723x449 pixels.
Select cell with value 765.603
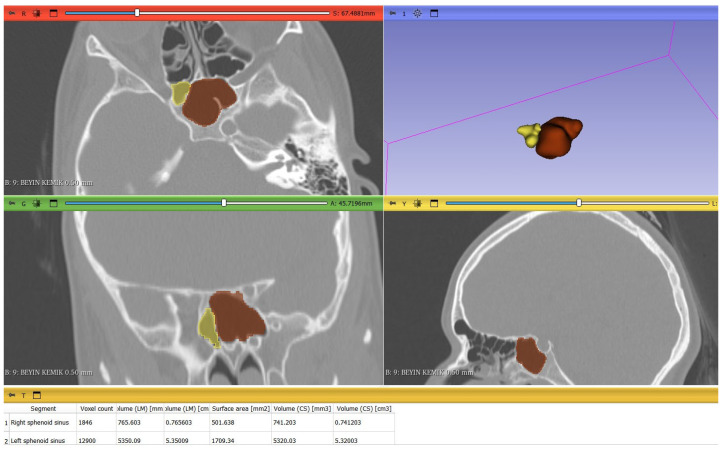click(140, 422)
